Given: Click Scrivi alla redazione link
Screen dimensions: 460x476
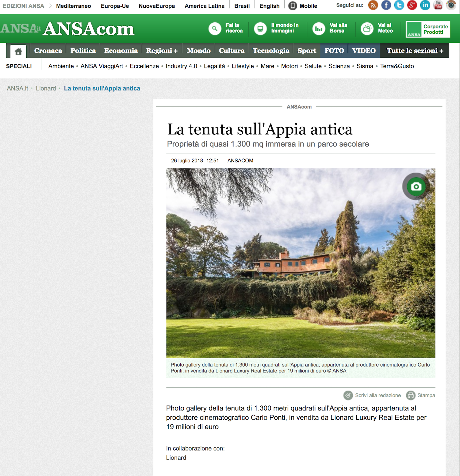Looking at the screenshot, I should tap(378, 395).
